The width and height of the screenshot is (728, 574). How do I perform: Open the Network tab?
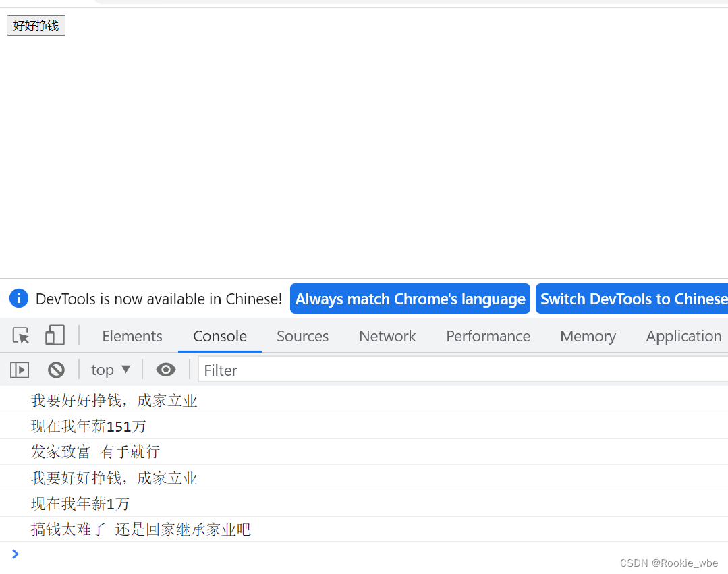pos(387,336)
